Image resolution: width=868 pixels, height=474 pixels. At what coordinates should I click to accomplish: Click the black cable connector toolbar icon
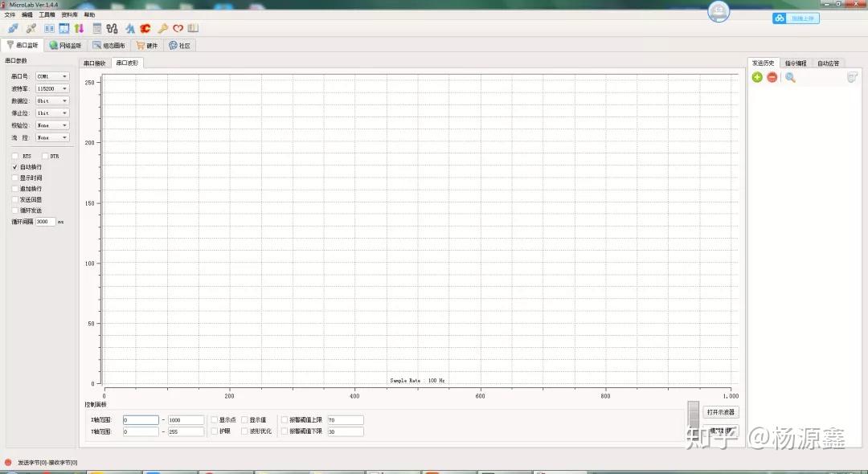pos(113,28)
